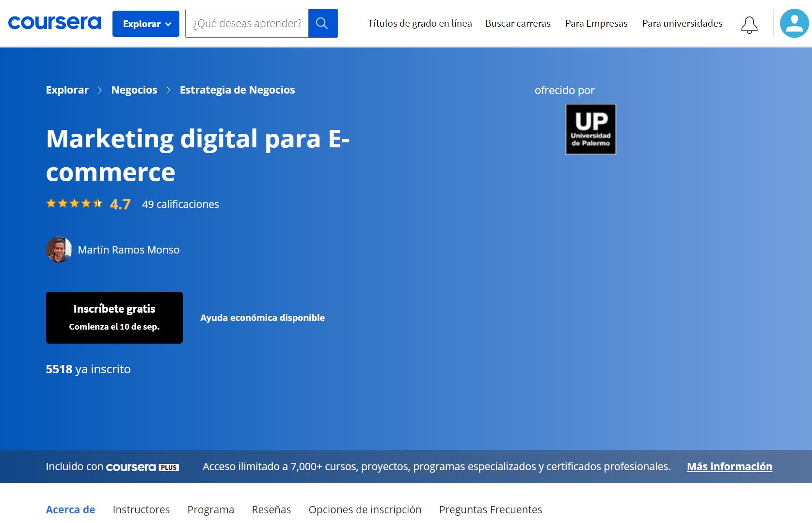Click 5518 ya inscrito text
Viewport: 812px width, 523px height.
pos(88,369)
